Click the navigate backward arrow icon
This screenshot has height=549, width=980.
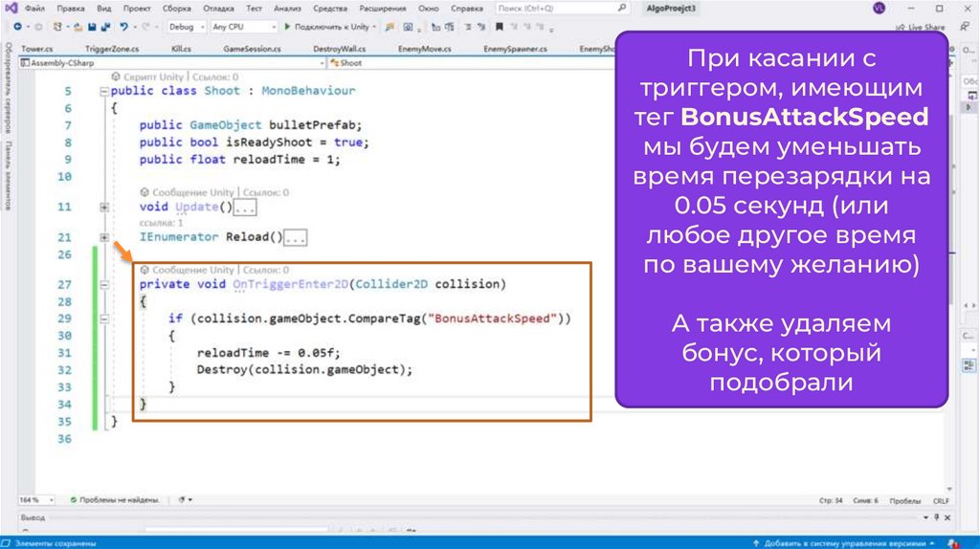pos(17,27)
